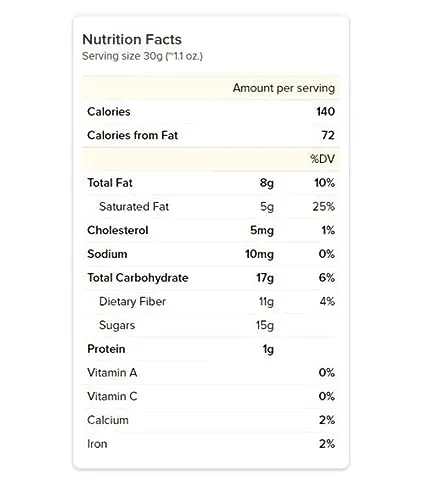The image size is (436, 500).
Task: Click the Nutrition Facts heading
Action: 132,39
